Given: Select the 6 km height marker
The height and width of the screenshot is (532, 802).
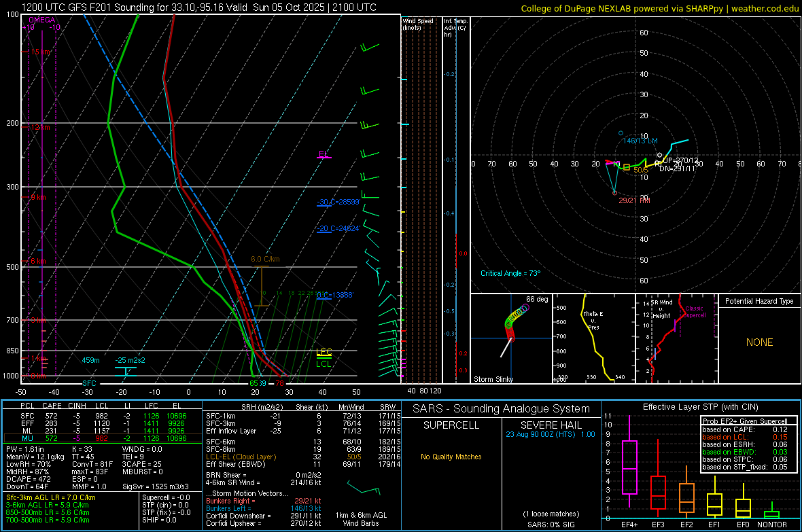Looking at the screenshot, I should 38,261.
